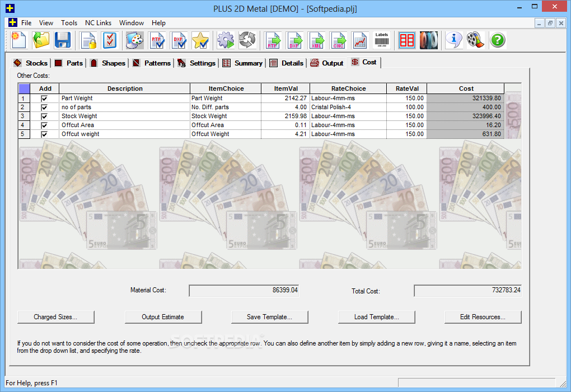This screenshot has width=571, height=392.
Task: Click the Edit Resources... button
Action: [x=483, y=317]
